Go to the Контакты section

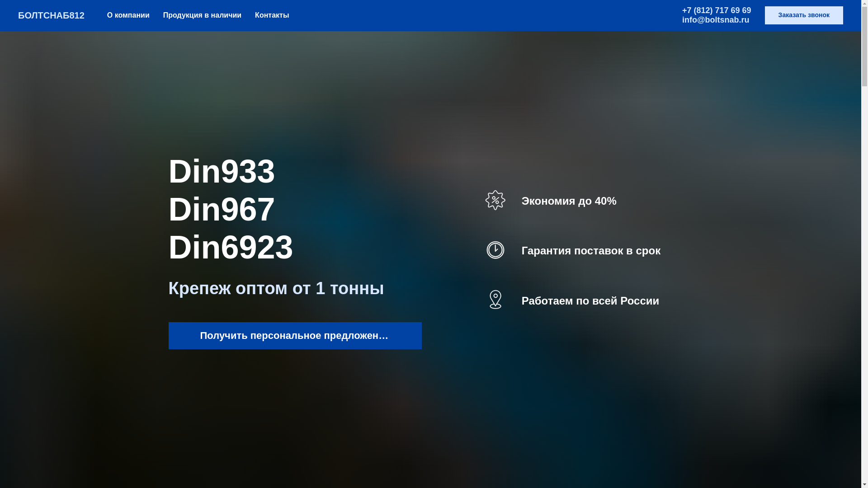[x=272, y=15]
